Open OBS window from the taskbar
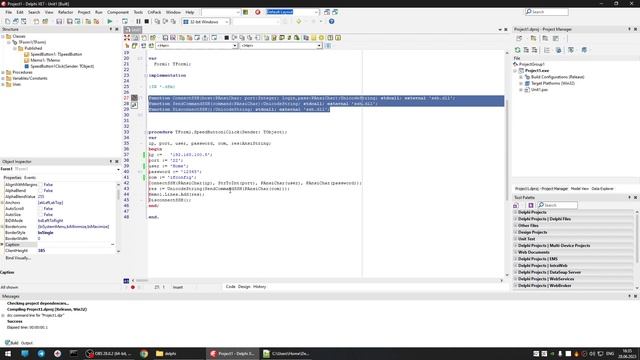 (x=108, y=353)
